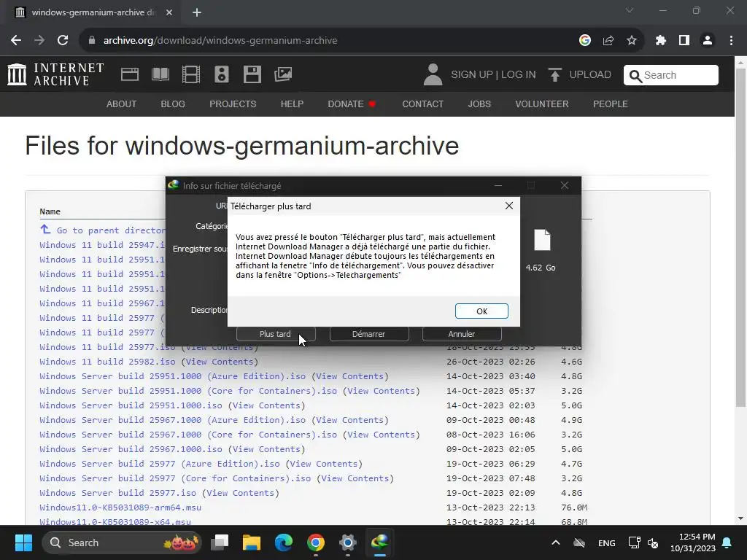Image resolution: width=747 pixels, height=560 pixels.
Task: Open Task View on the taskbar
Action: (x=220, y=542)
